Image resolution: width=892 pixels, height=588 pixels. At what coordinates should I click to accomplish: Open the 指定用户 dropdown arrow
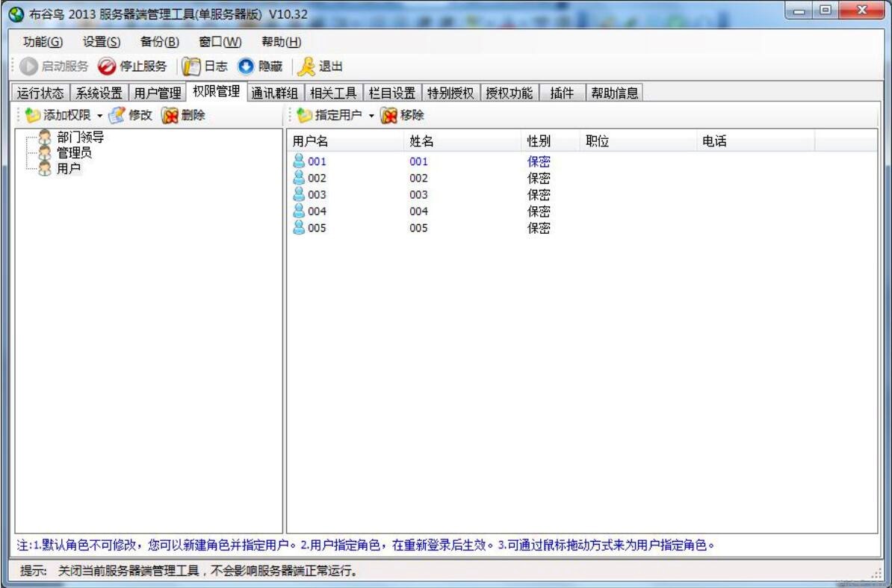tap(371, 116)
